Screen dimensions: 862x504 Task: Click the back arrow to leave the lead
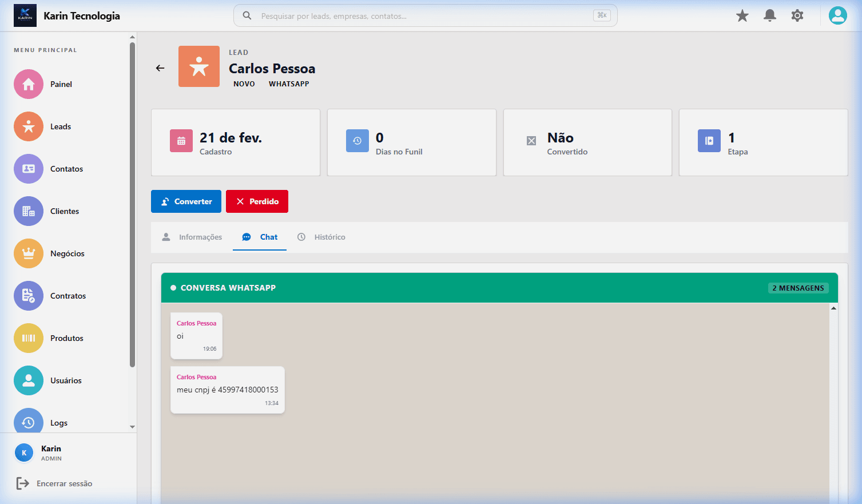coord(160,68)
